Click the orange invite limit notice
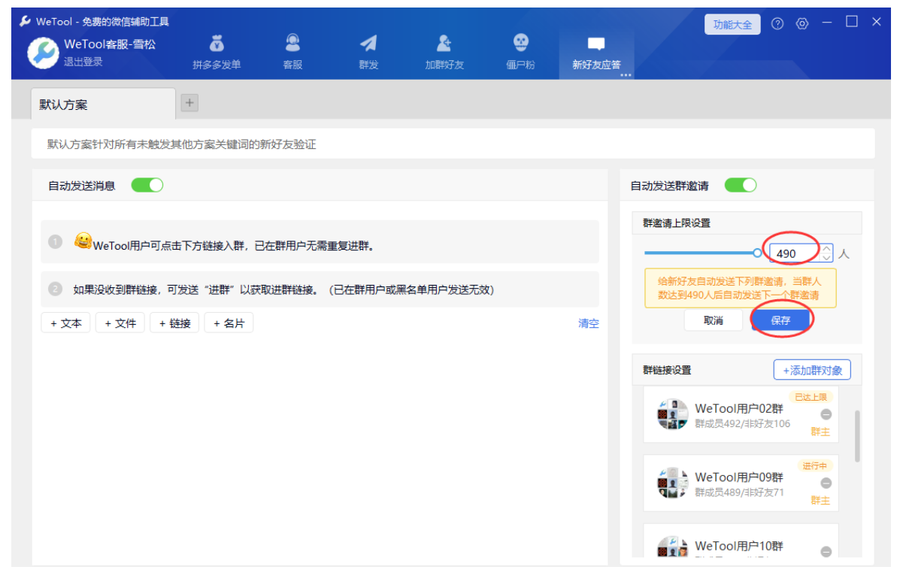This screenshot has height=588, width=897. (741, 288)
